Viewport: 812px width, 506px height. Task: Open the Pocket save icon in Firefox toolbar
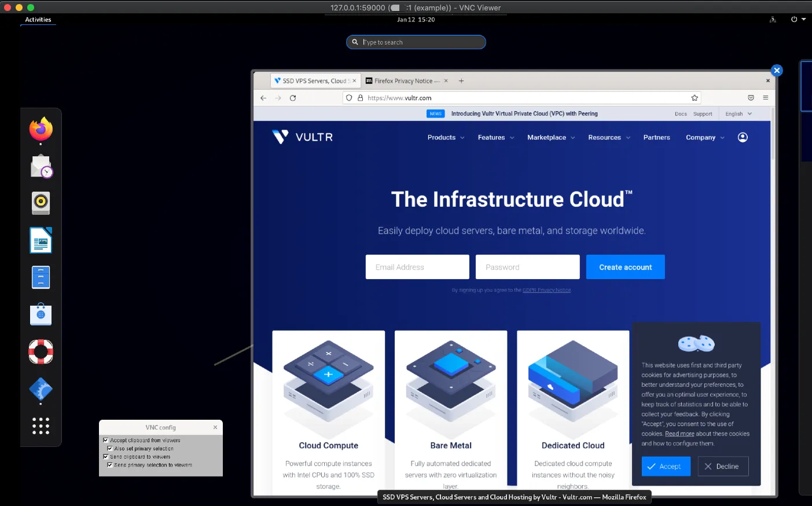click(x=751, y=98)
